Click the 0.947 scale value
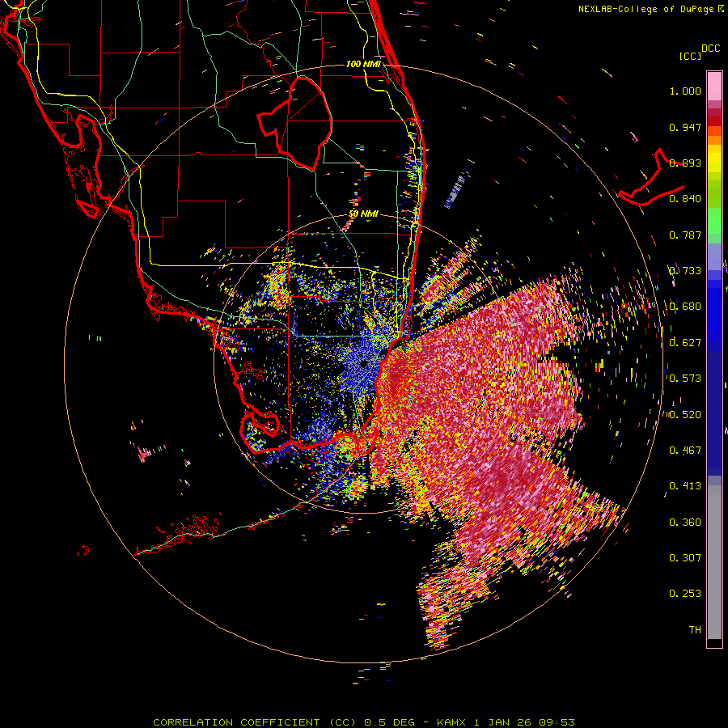The height and width of the screenshot is (728, 728). (685, 127)
